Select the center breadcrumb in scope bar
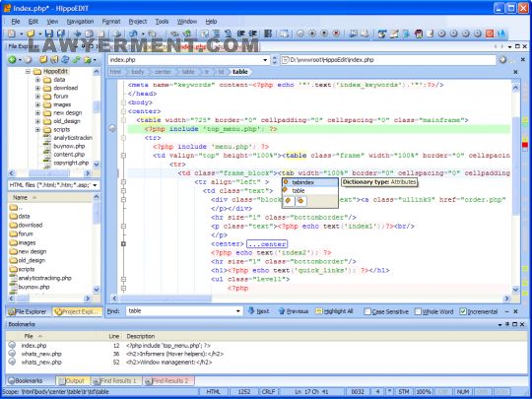This screenshot has width=532, height=399. (x=163, y=72)
